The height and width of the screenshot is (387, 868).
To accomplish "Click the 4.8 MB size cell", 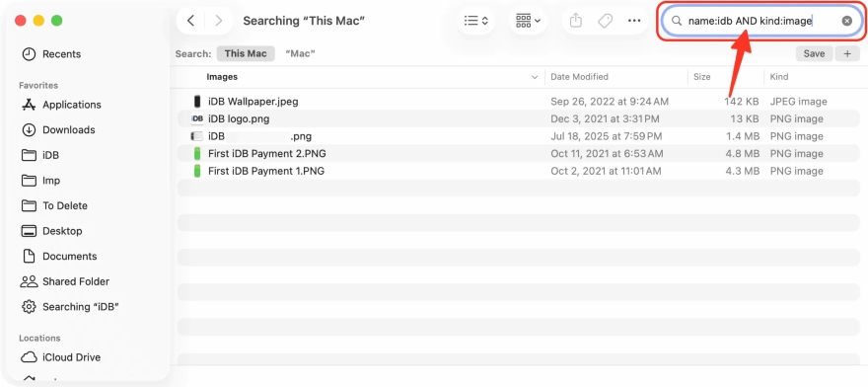I will click(x=743, y=154).
